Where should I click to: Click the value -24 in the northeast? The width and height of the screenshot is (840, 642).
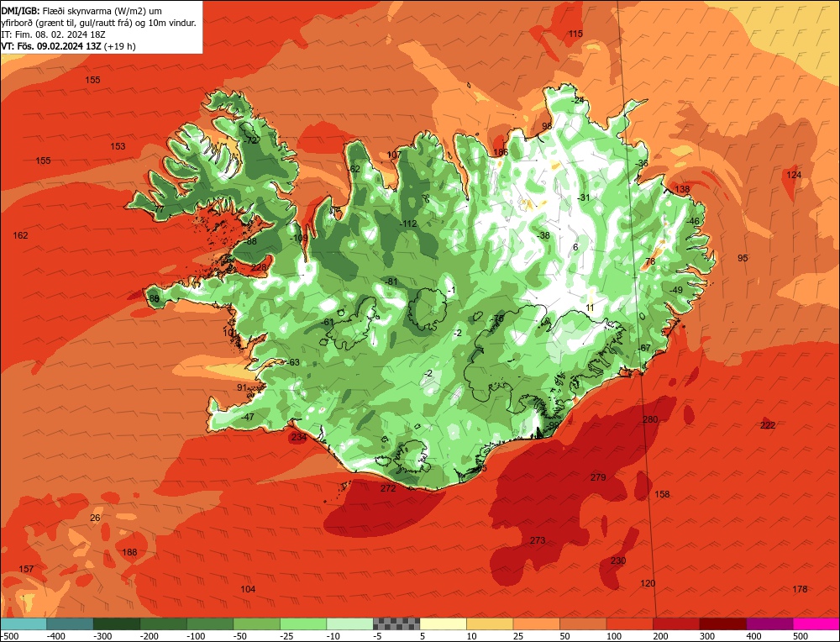[577, 100]
